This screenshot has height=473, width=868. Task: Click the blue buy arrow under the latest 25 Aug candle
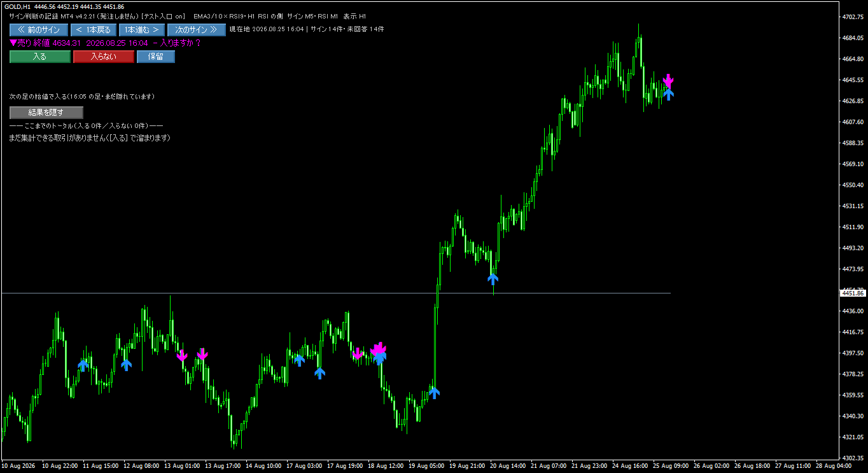tap(668, 94)
